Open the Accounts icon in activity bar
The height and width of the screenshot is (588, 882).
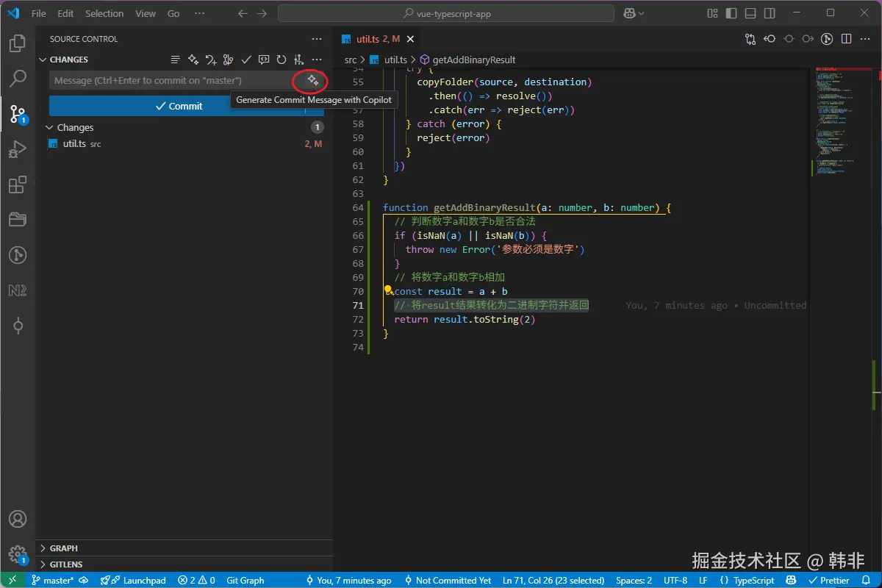[x=18, y=520]
